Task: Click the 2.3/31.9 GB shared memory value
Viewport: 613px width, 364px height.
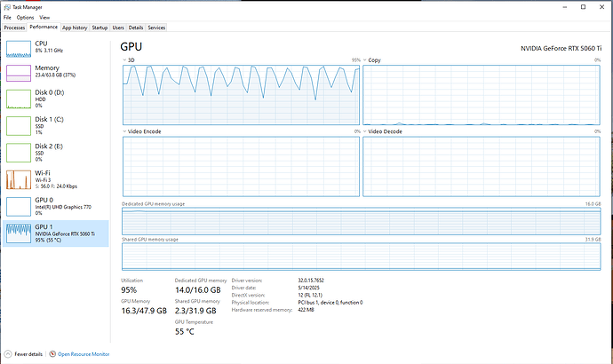Action: 195,311
